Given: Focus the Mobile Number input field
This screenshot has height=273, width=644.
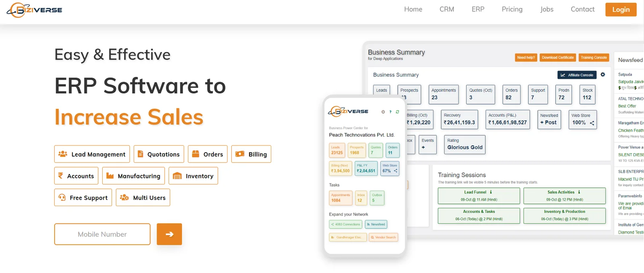Looking at the screenshot, I should tap(102, 234).
